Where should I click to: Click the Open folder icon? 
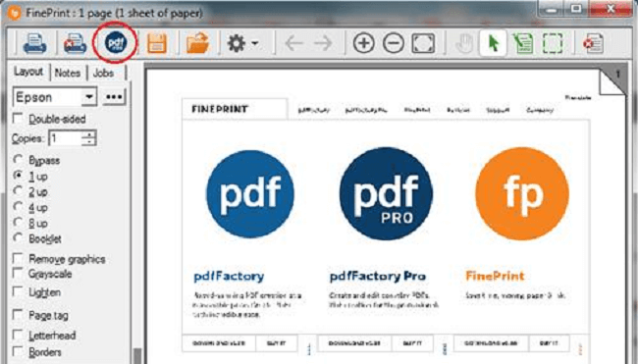click(x=197, y=43)
